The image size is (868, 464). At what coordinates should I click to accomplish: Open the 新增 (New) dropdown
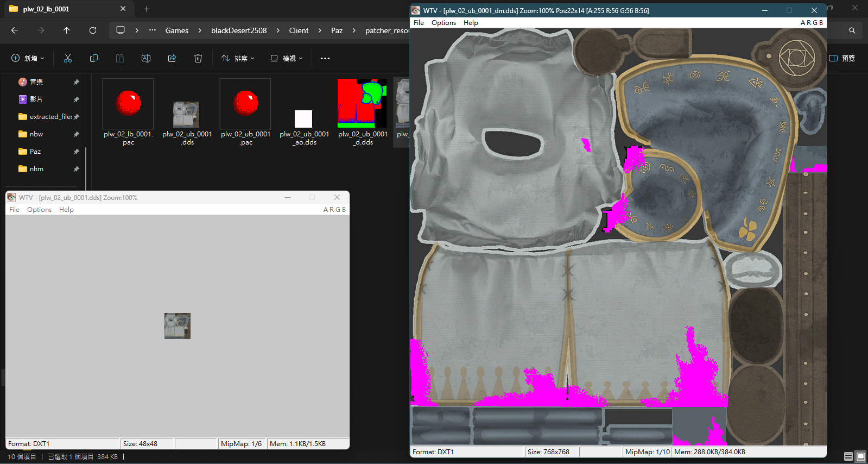pyautogui.click(x=28, y=58)
